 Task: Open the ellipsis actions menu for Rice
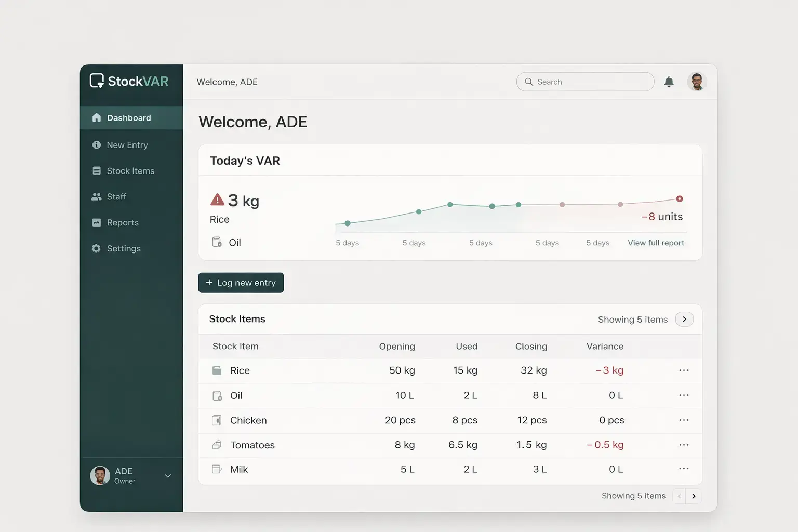click(684, 370)
